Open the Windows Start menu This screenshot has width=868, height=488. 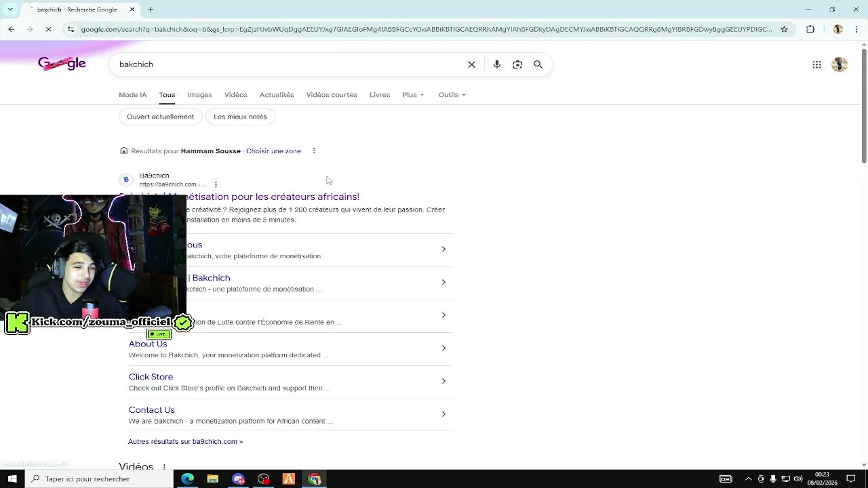coord(12,479)
